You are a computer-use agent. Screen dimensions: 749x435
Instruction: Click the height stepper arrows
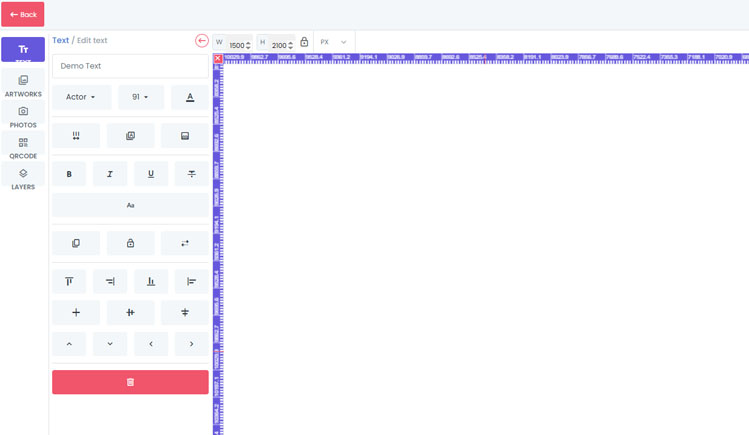click(290, 45)
